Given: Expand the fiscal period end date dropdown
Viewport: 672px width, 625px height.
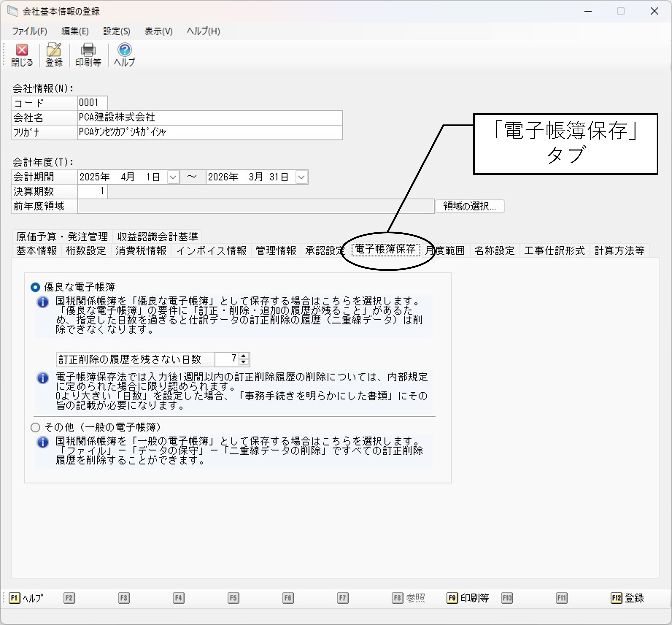Looking at the screenshot, I should (x=301, y=177).
